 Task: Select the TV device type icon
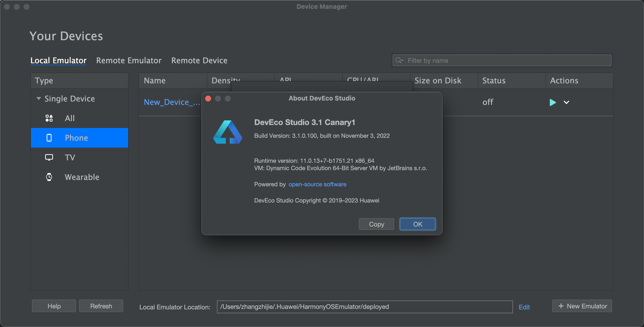pos(49,158)
